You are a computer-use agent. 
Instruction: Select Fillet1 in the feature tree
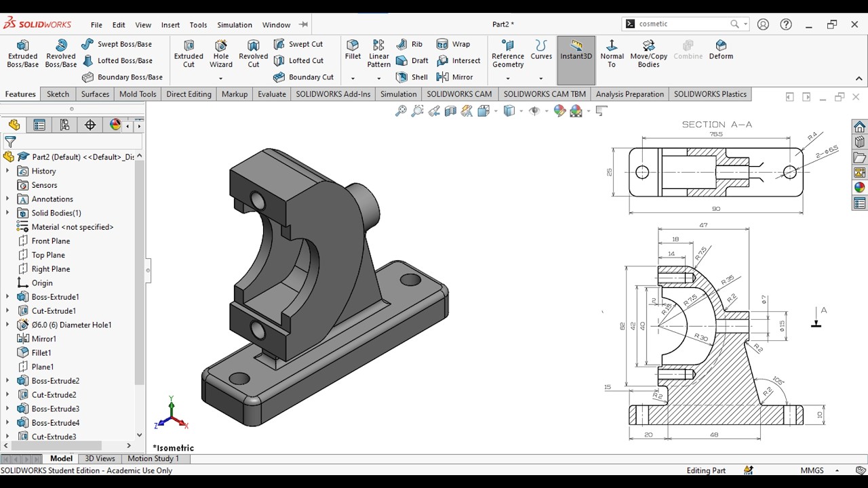pos(41,352)
